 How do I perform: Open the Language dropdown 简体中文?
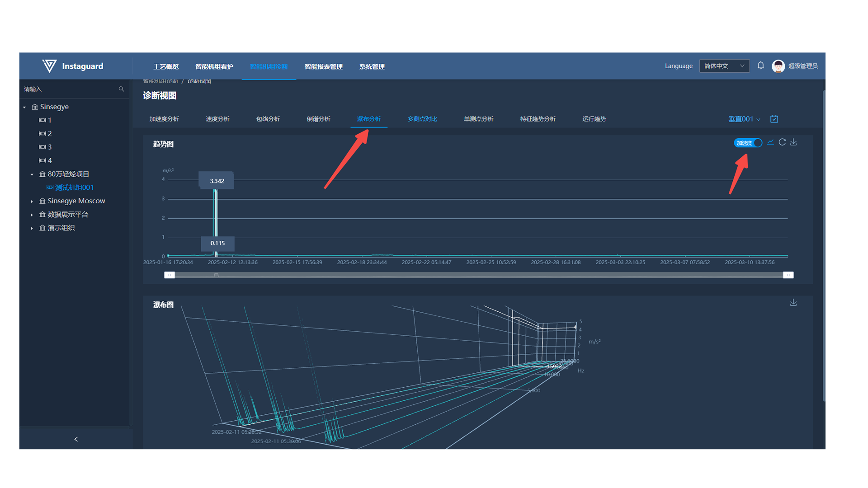724,66
